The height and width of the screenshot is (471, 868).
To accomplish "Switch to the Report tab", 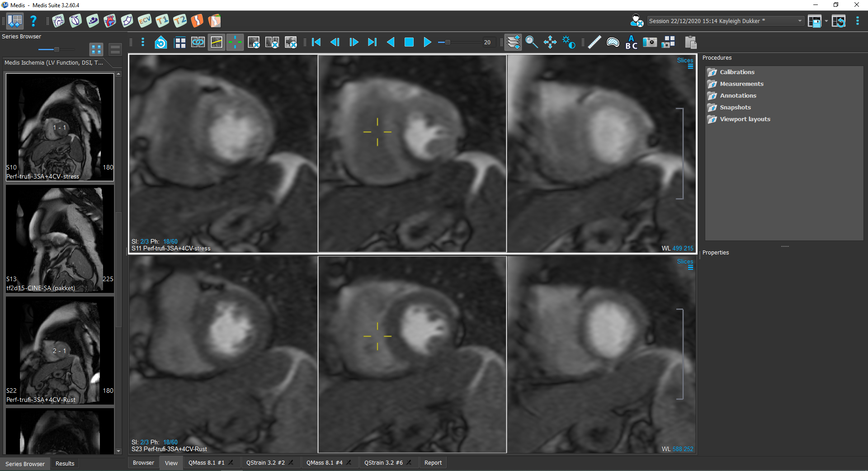I will point(433,463).
